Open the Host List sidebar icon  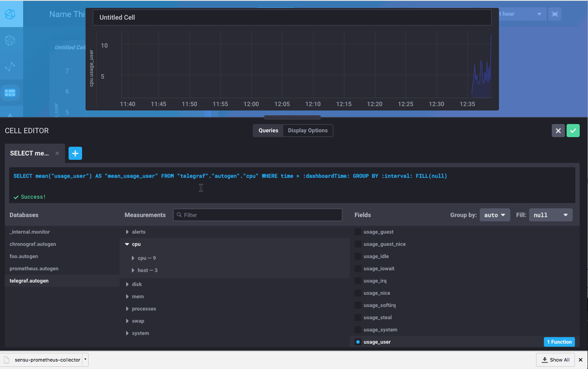tap(10, 41)
